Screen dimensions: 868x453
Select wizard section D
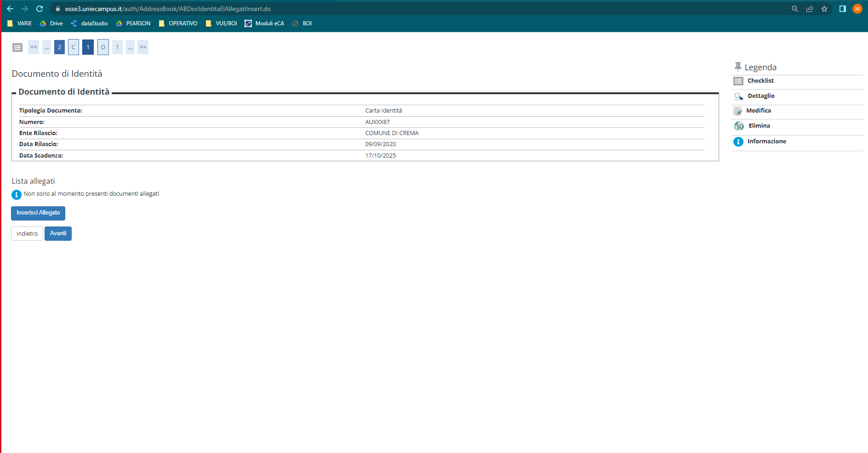[x=103, y=47]
